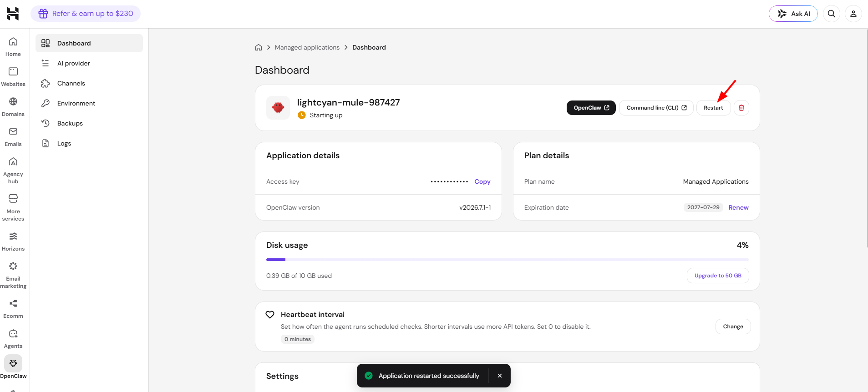This screenshot has width=868, height=392.
Task: Click the 4% disk usage value
Action: 743,245
